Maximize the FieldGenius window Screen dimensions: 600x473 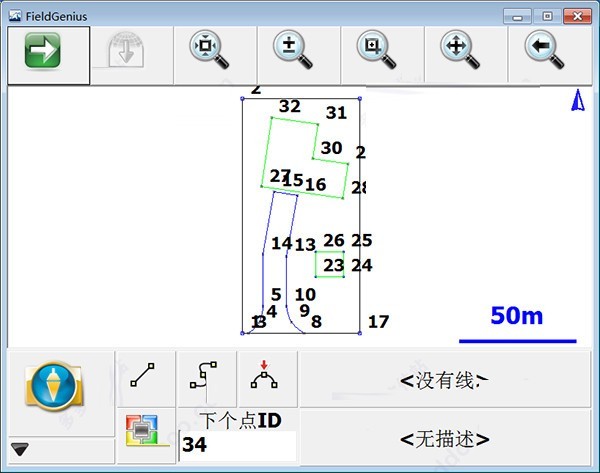tap(547, 16)
